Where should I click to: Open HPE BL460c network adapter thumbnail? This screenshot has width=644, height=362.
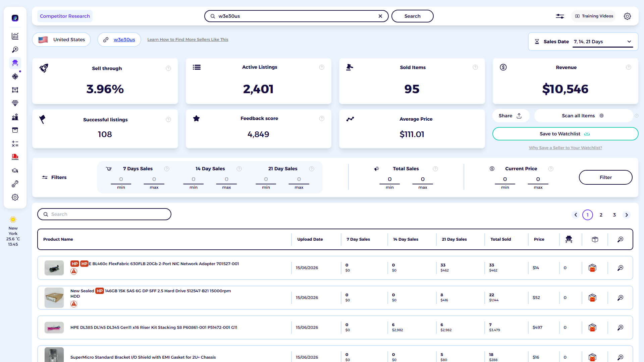click(x=54, y=268)
